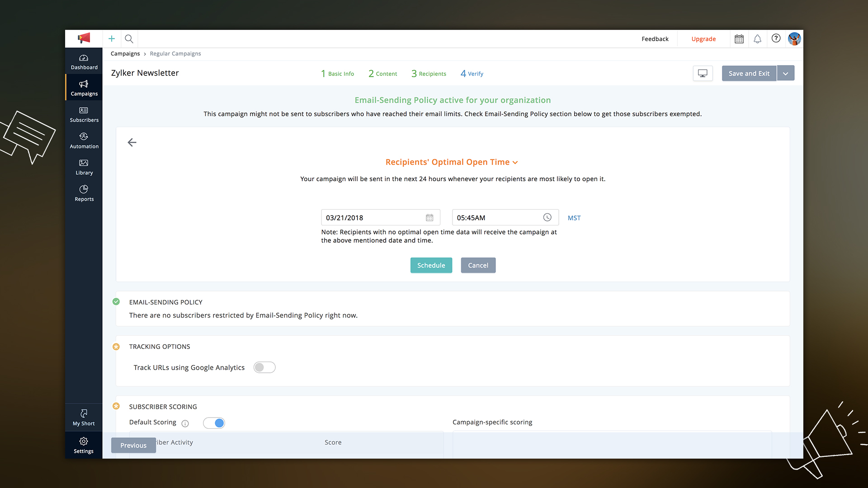
Task: Click Email-Sending Policy green check icon
Action: point(116,301)
